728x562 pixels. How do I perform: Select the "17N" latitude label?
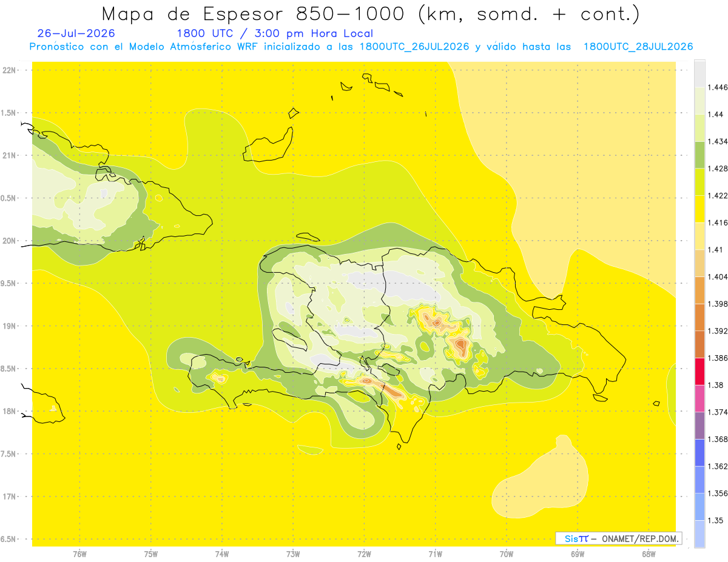(10, 497)
